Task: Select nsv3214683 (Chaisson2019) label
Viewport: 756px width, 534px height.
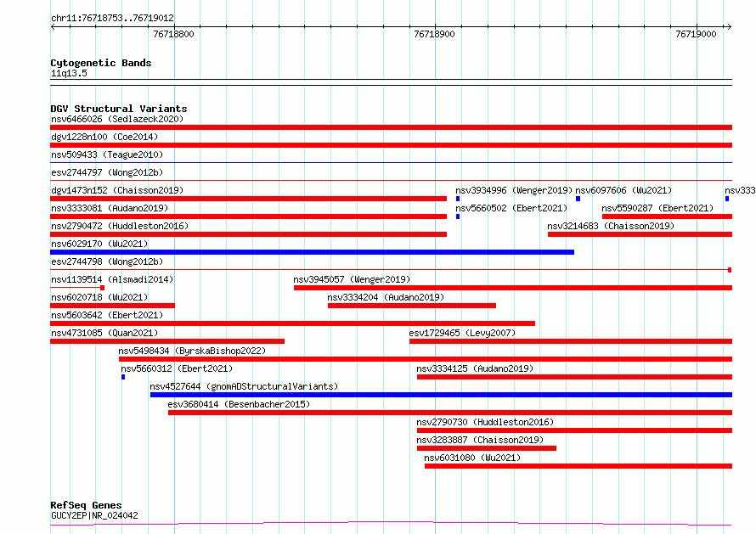Action: [611, 226]
